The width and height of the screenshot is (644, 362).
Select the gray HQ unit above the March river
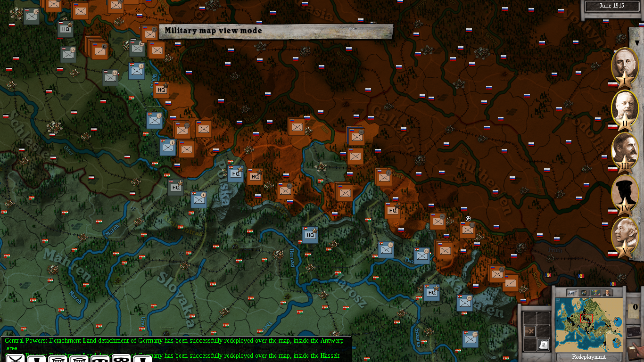point(176,188)
